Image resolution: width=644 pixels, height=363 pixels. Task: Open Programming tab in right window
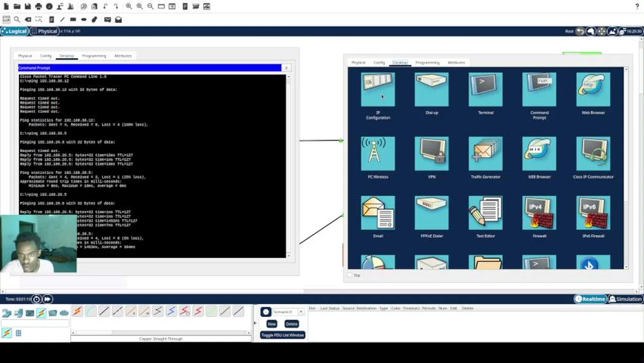pyautogui.click(x=428, y=63)
